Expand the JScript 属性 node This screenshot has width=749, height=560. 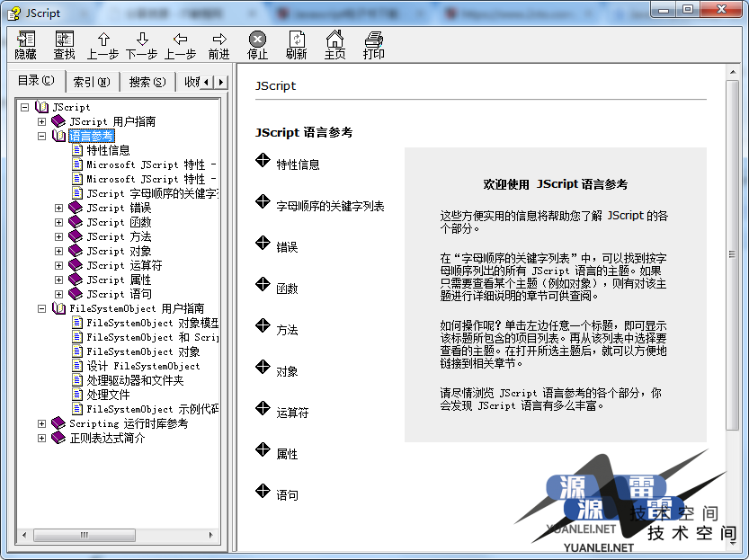[x=58, y=280]
